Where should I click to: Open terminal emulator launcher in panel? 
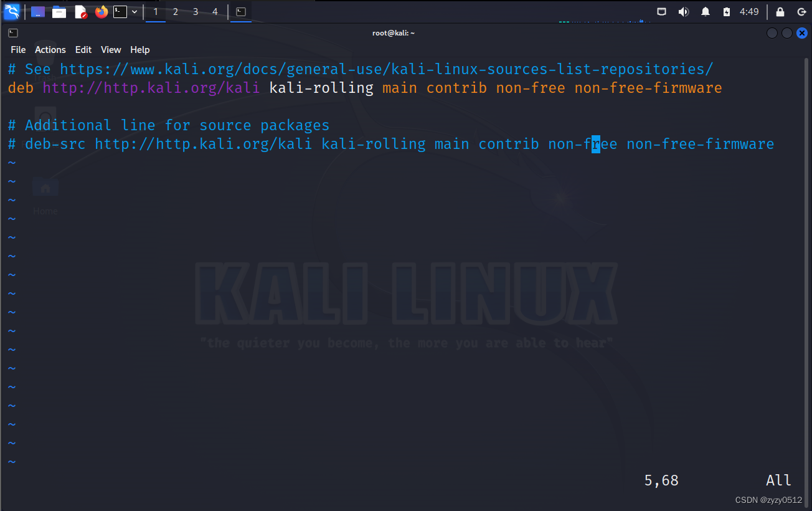tap(120, 11)
